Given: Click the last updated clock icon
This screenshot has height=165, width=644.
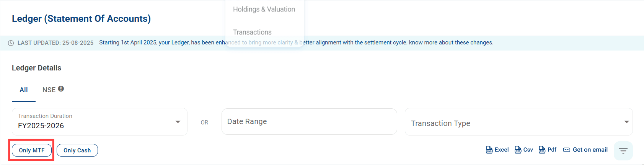Looking at the screenshot, I should pos(11,43).
